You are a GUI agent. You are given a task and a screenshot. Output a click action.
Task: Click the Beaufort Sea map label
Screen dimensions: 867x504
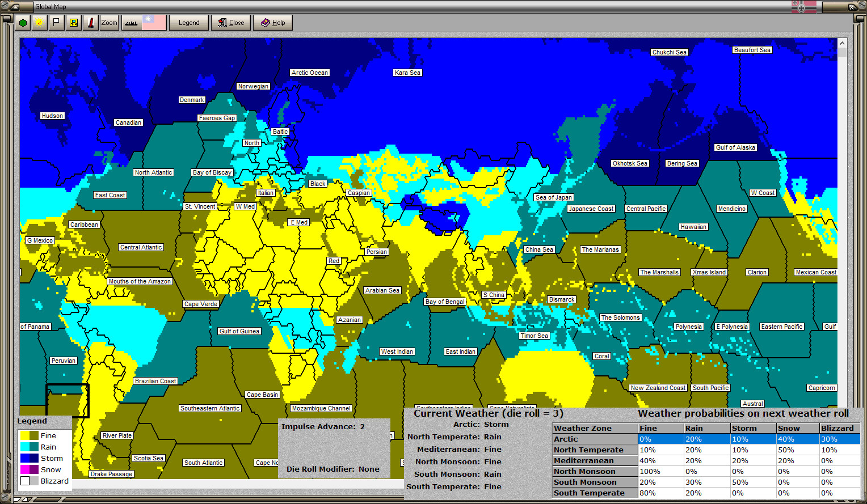(x=752, y=50)
